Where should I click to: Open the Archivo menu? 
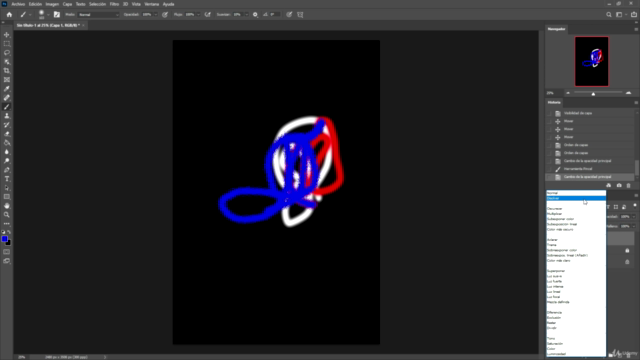tap(18, 4)
